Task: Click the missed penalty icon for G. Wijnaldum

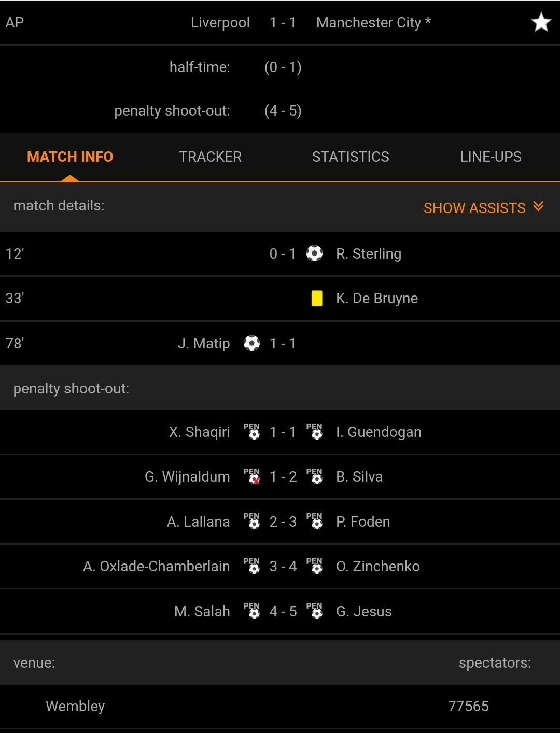Action: pyautogui.click(x=251, y=476)
